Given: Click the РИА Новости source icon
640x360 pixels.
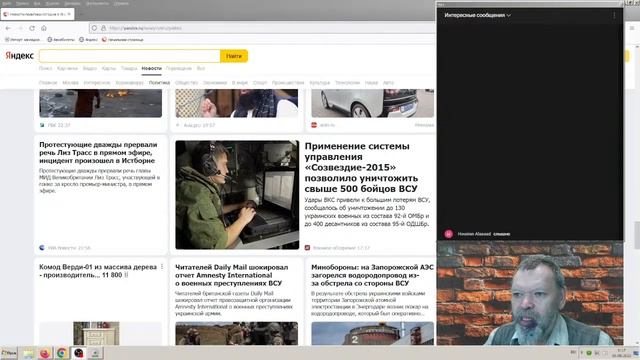Looking at the screenshot, I should tap(42, 248).
